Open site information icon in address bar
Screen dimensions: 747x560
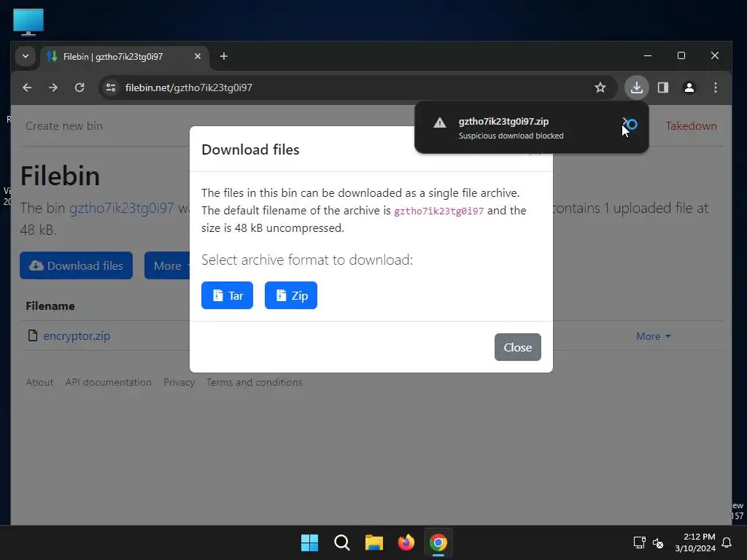coord(111,87)
